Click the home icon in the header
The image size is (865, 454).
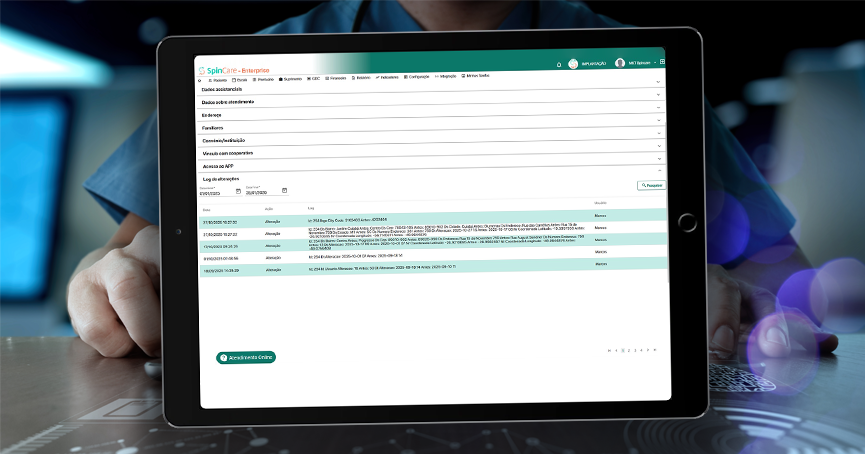coord(559,64)
